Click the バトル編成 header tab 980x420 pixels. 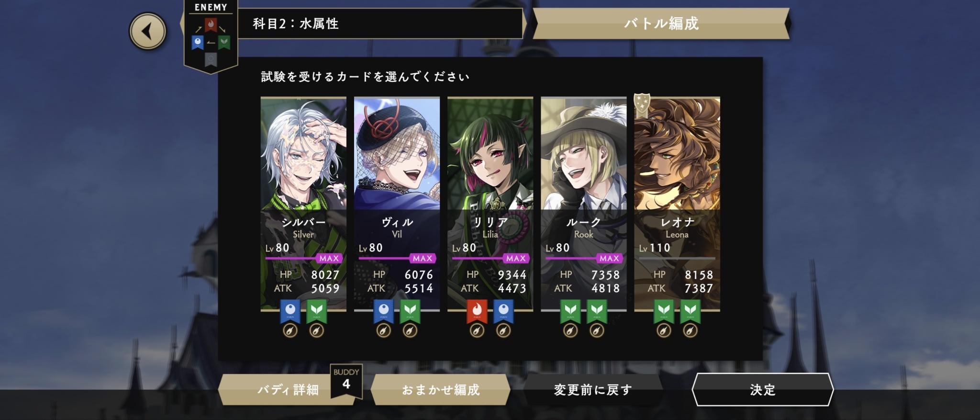(x=661, y=23)
